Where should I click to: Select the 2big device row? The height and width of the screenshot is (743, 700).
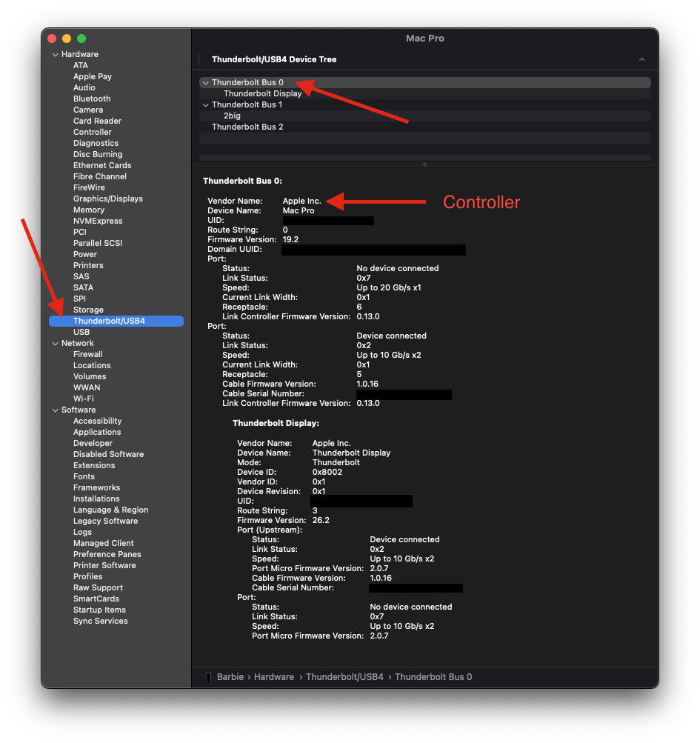(x=424, y=116)
